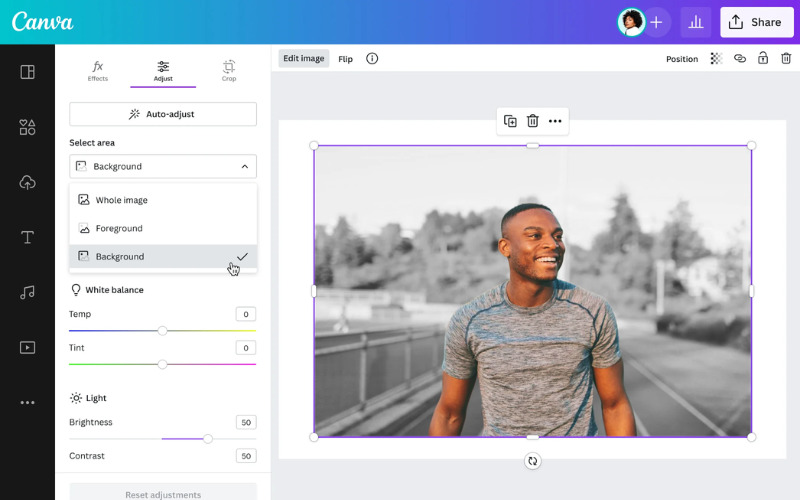Click the Brightness slider handle
Screen dimensions: 800x500
click(208, 439)
